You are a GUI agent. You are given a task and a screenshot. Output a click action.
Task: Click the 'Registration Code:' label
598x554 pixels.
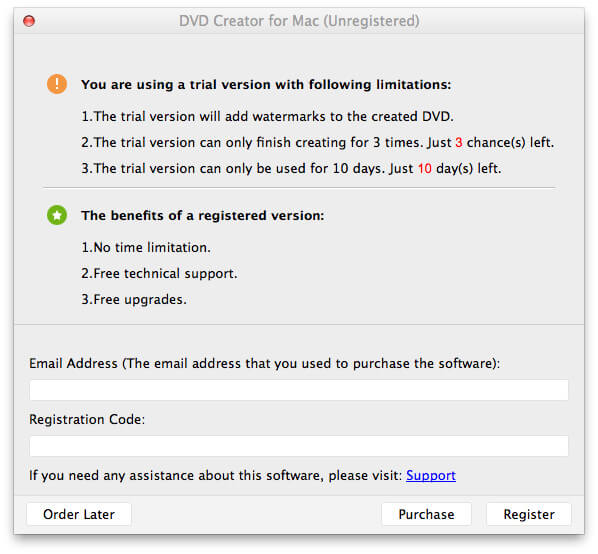click(x=87, y=419)
